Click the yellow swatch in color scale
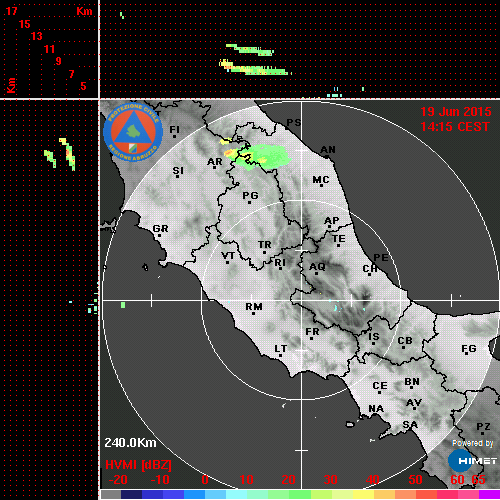The height and width of the screenshot is (500, 500). click(x=363, y=494)
